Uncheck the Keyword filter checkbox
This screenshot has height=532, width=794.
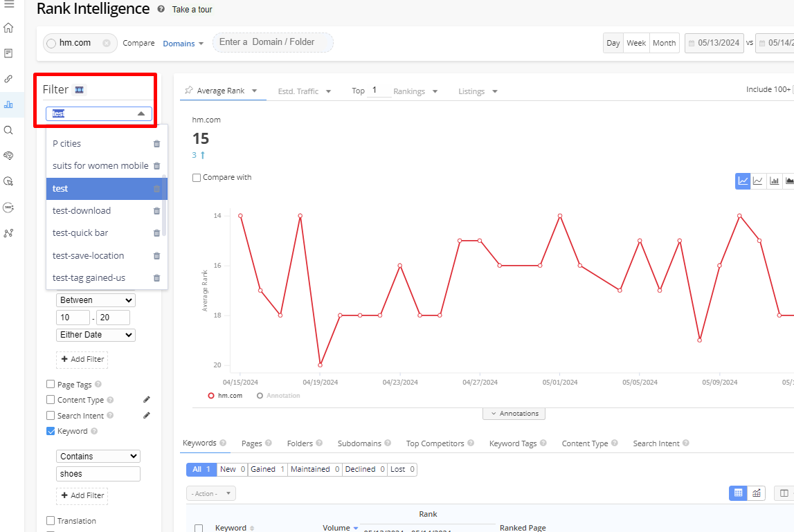(x=51, y=431)
